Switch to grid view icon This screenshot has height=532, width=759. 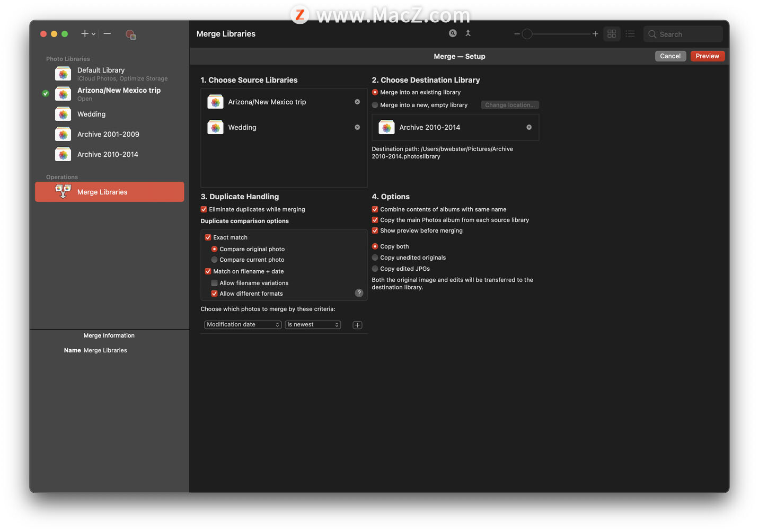coord(612,34)
